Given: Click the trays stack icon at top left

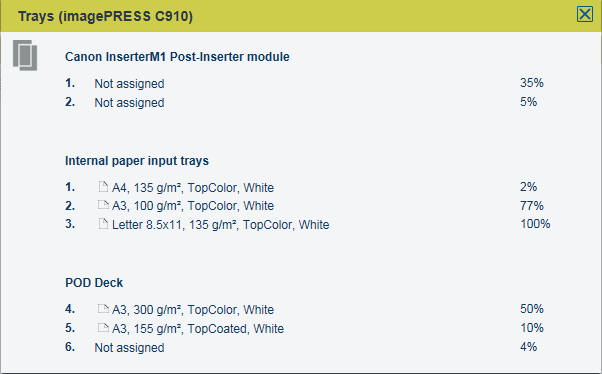Looking at the screenshot, I should coord(25,55).
